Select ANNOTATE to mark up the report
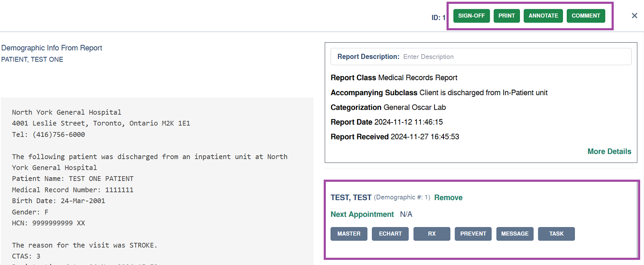 tap(543, 15)
